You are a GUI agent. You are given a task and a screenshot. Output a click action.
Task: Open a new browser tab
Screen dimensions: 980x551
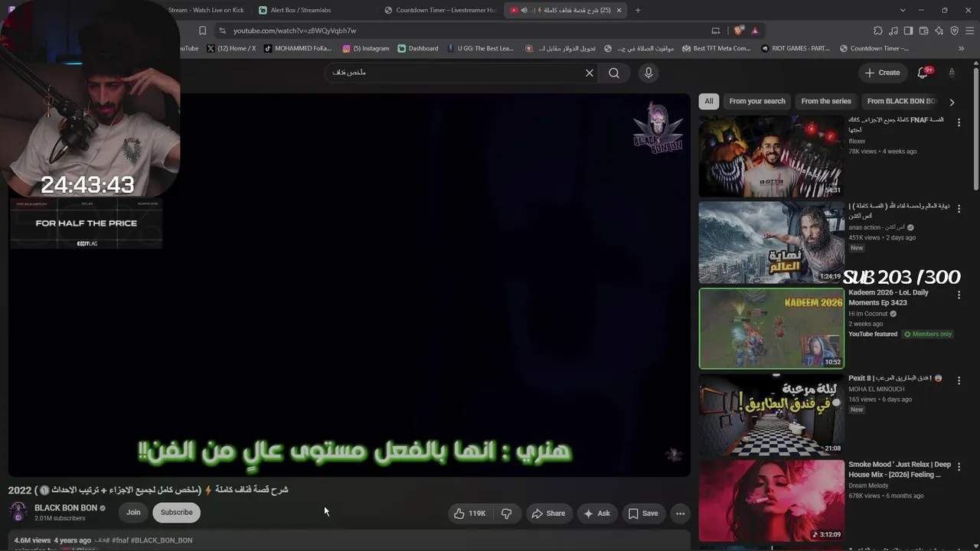click(638, 10)
